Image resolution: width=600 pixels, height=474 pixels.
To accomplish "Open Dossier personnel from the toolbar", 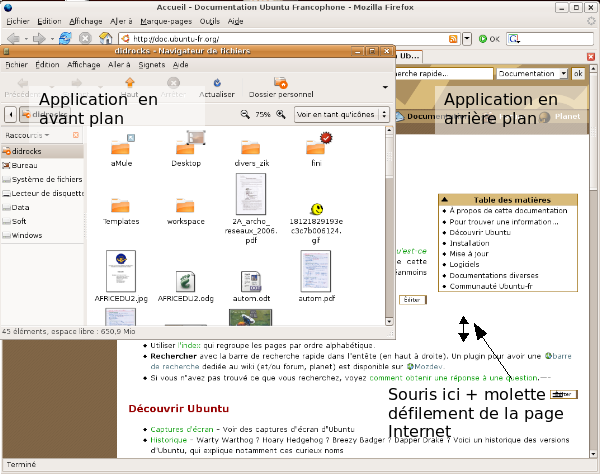I will pos(281,89).
